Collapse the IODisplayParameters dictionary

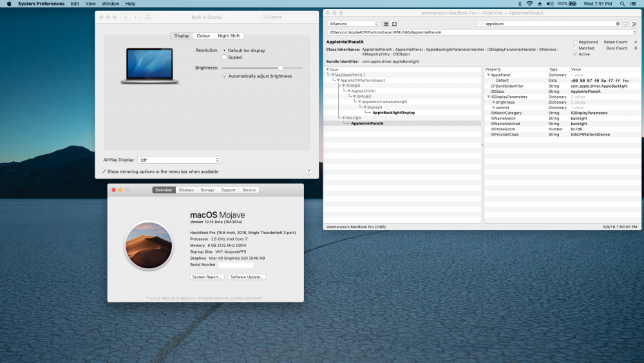488,97
